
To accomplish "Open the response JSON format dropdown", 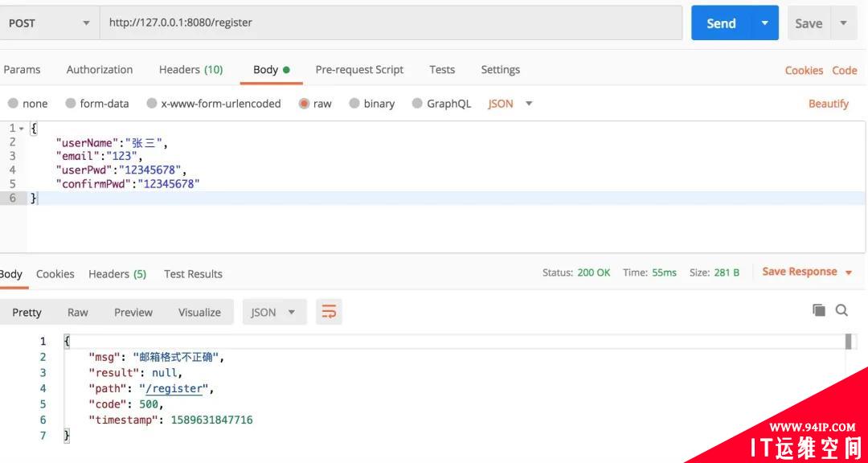I will coord(274,312).
